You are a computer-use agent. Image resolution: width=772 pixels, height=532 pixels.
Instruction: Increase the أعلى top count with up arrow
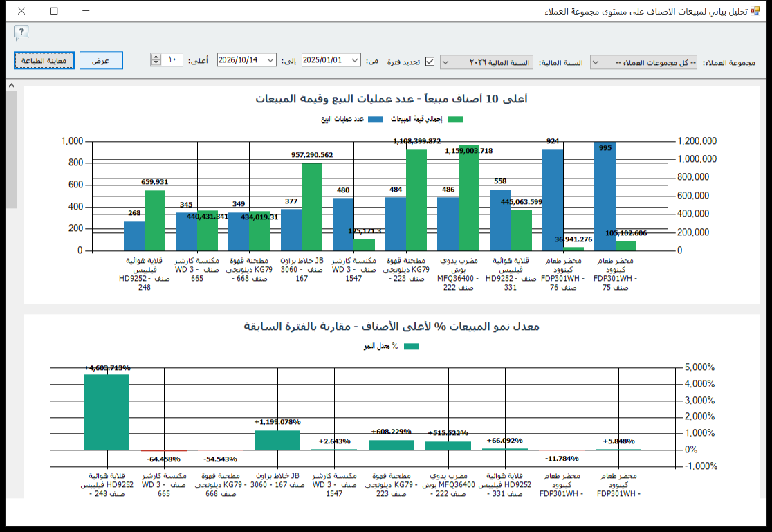coord(156,57)
